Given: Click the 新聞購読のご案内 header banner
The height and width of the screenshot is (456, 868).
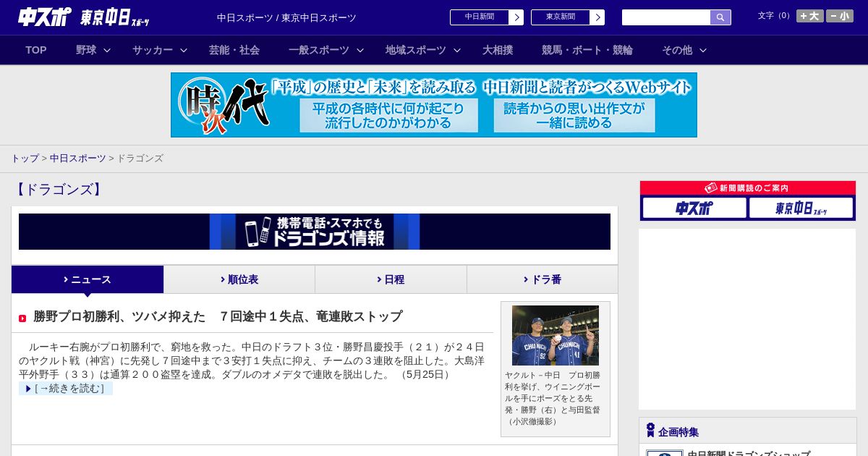Looking at the screenshot, I should [748, 188].
